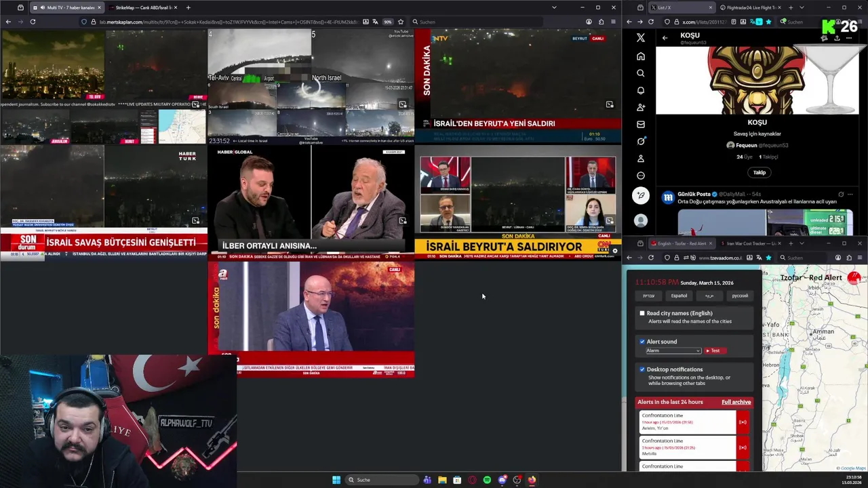The width and height of the screenshot is (868, 488).
Task: Open Spotify from taskbar
Action: coord(487,480)
